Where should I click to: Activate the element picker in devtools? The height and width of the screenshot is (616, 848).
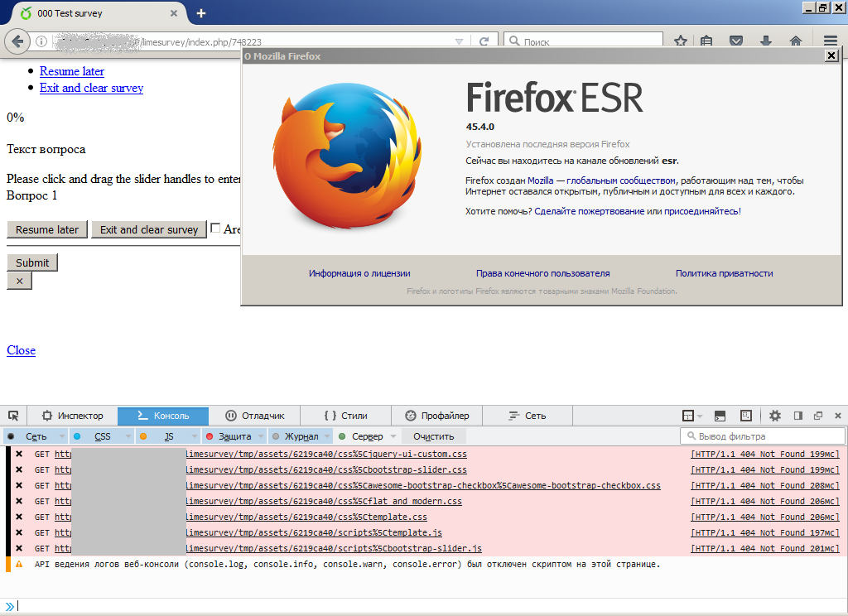point(13,416)
